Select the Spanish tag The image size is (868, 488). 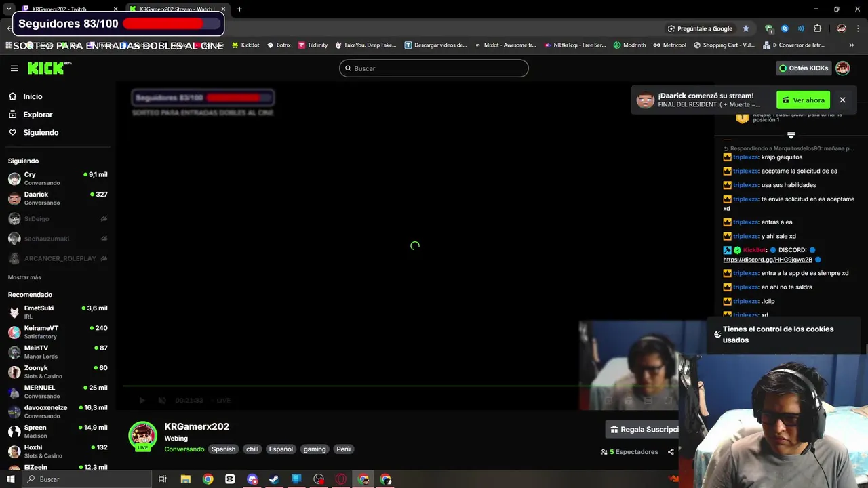click(x=223, y=449)
